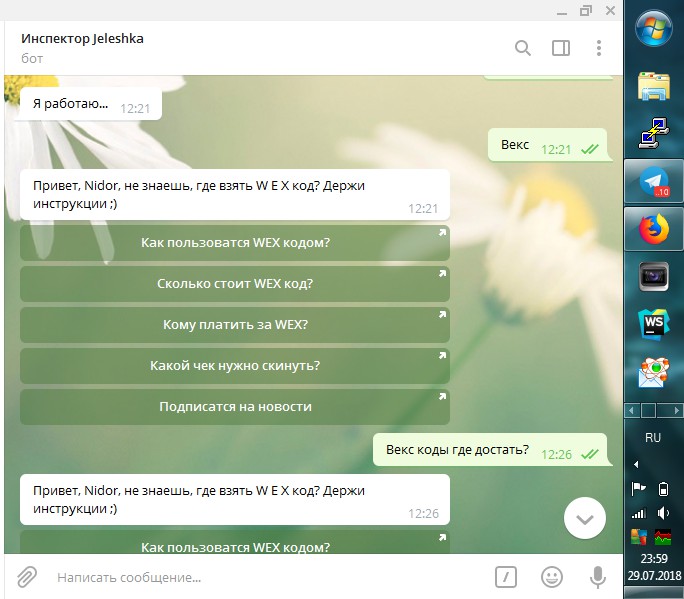Click the Telegram taskbar icon
The width and height of the screenshot is (684, 599).
[x=654, y=181]
